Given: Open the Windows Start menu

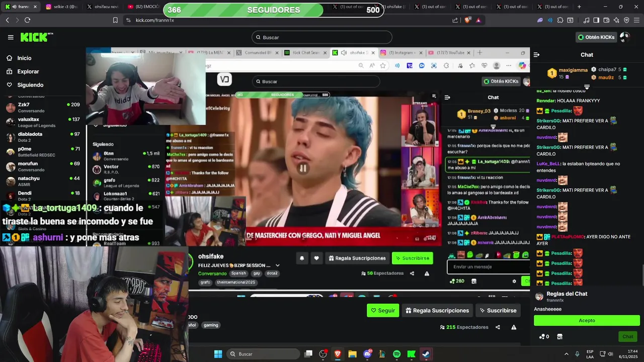Looking at the screenshot, I should [218, 354].
